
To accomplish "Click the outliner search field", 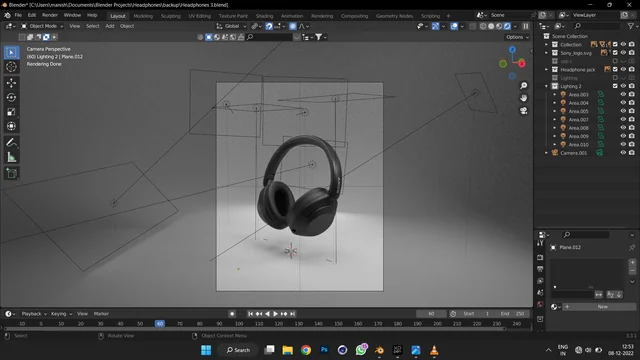I will pyautogui.click(x=596, y=26).
